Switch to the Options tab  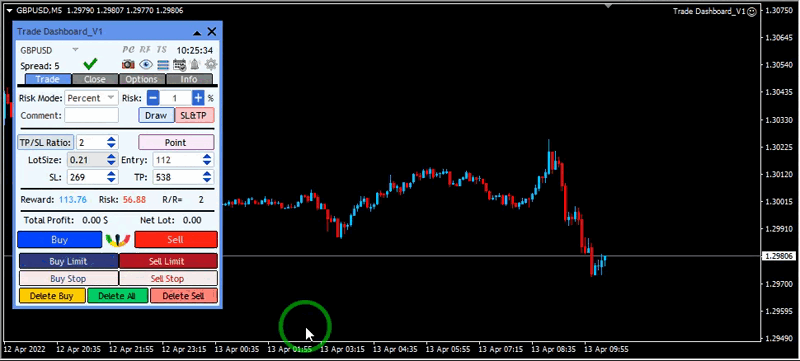(141, 79)
